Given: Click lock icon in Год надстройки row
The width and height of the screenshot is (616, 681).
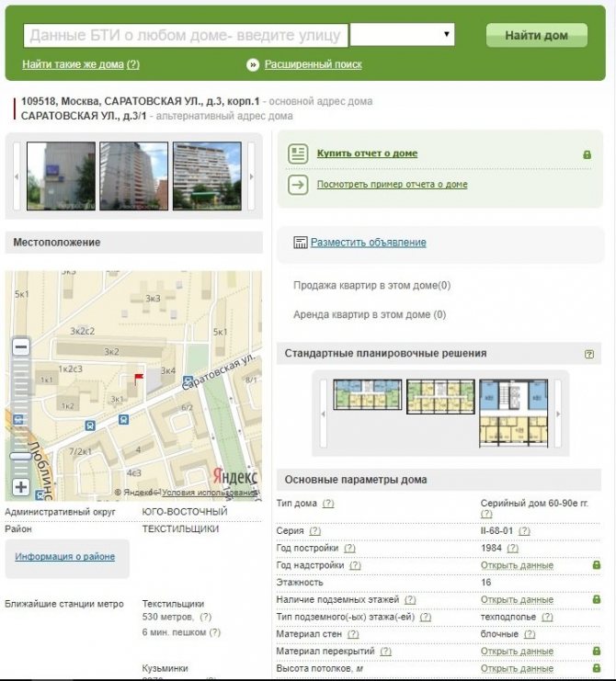Looking at the screenshot, I should pyautogui.click(x=597, y=564).
